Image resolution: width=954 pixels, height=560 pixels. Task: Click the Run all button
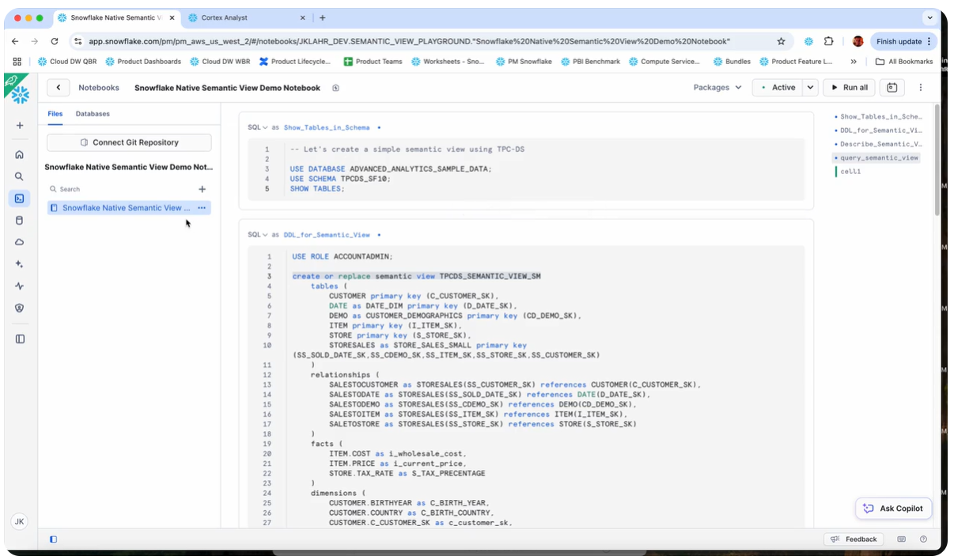point(849,88)
